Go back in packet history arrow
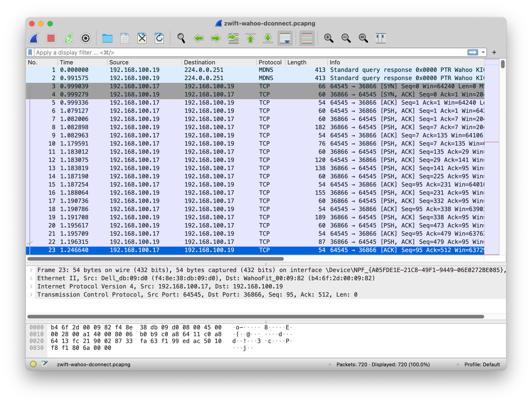This screenshot has width=532, height=404. point(199,38)
